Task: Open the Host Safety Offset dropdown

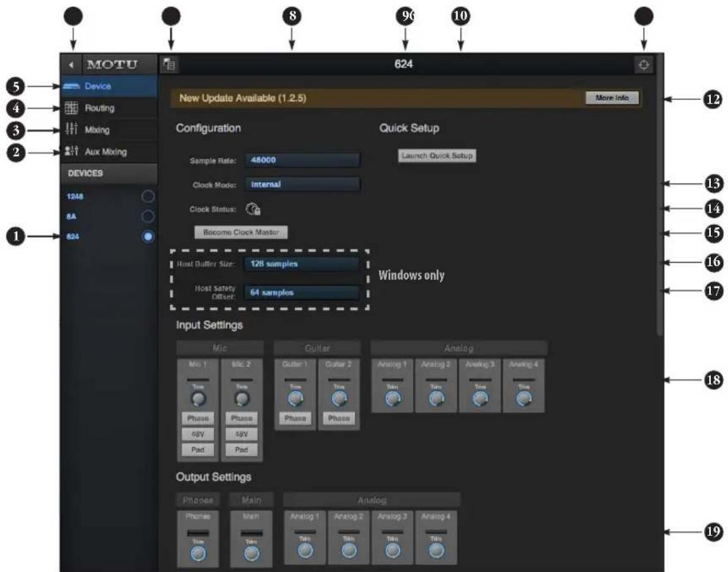Action: 302,292
